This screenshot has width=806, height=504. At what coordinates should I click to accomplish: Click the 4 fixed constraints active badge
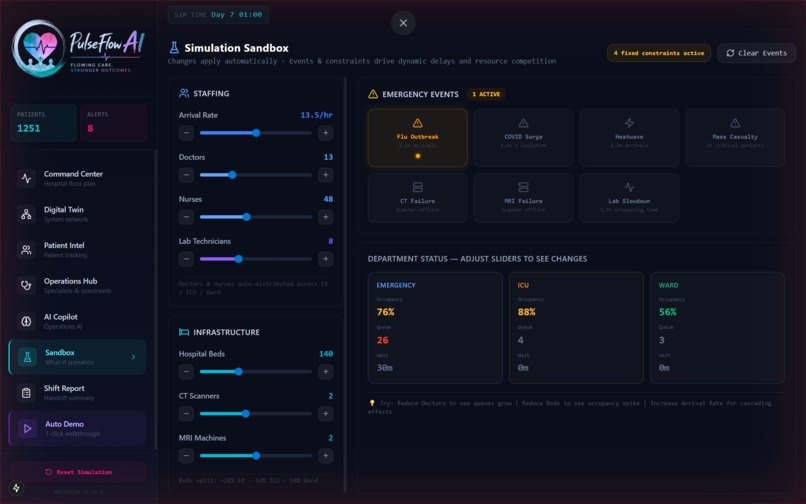658,53
